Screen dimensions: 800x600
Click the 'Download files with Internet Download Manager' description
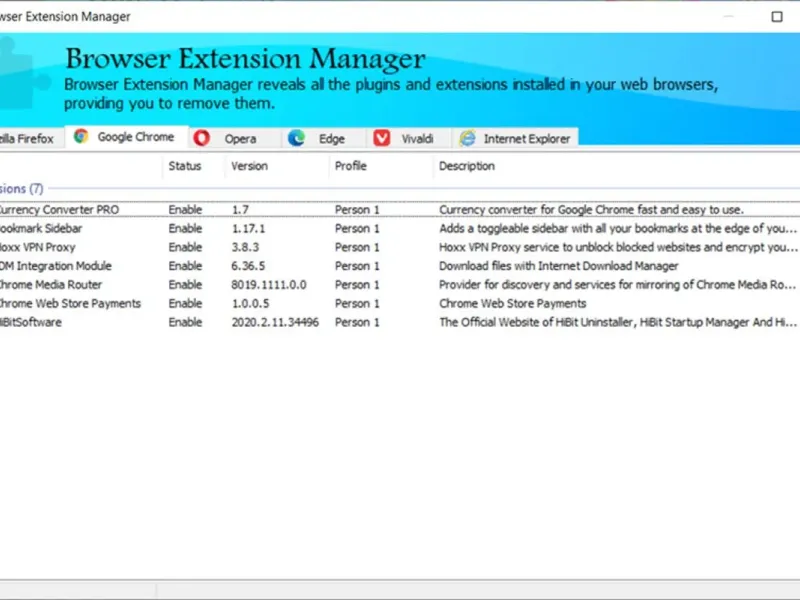click(x=559, y=266)
